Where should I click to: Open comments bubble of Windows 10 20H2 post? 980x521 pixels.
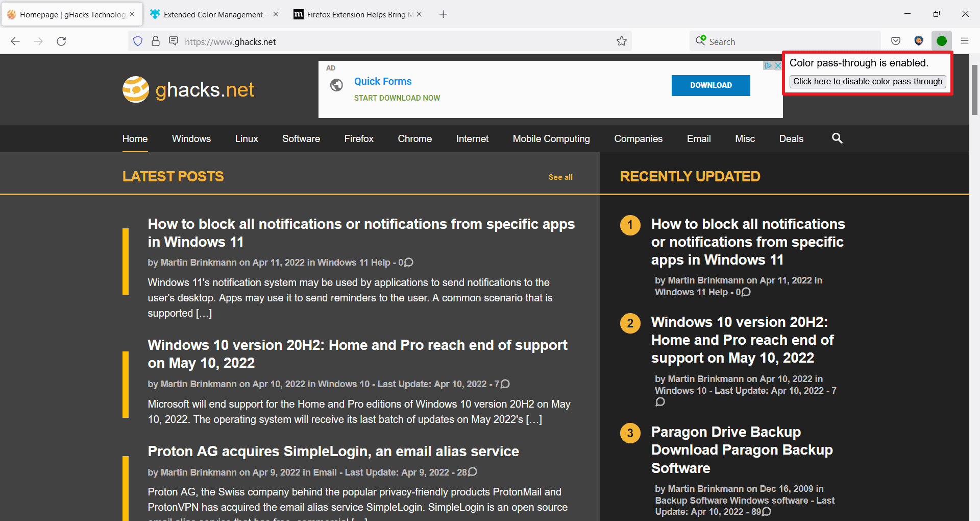[505, 384]
